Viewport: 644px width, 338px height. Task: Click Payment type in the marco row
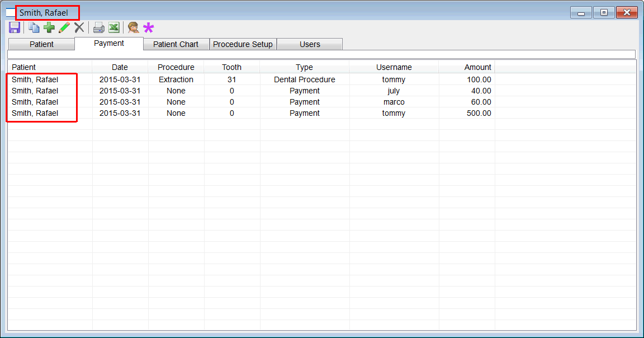coord(304,101)
